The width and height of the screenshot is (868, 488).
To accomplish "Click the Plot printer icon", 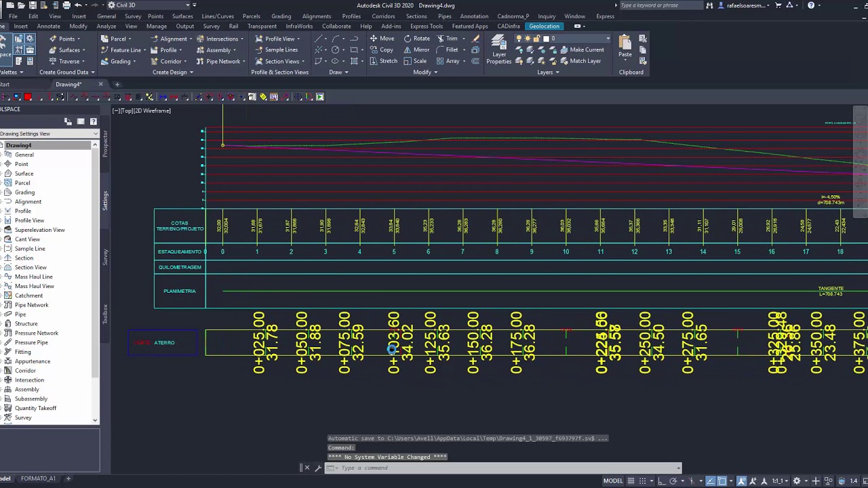I will (x=66, y=5).
